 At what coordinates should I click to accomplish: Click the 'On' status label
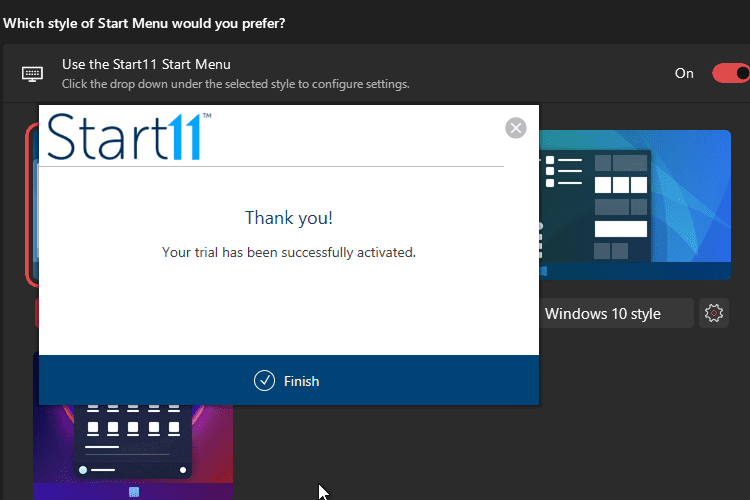tap(684, 73)
